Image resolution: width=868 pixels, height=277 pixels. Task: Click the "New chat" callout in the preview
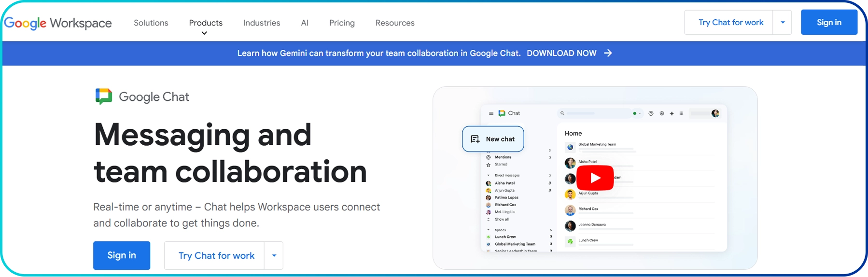coord(493,139)
